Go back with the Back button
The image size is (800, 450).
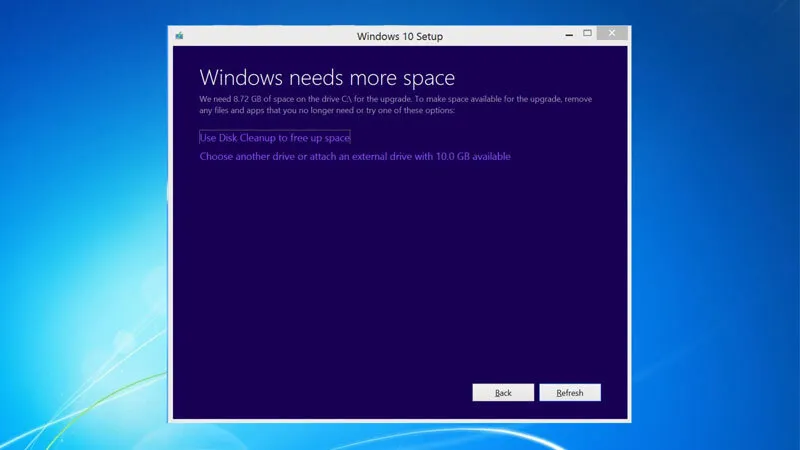(503, 392)
